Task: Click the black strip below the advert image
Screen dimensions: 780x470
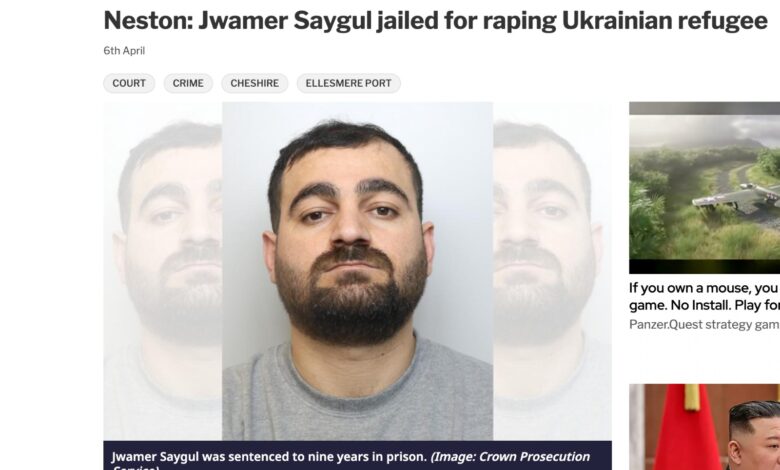Action: [704, 267]
